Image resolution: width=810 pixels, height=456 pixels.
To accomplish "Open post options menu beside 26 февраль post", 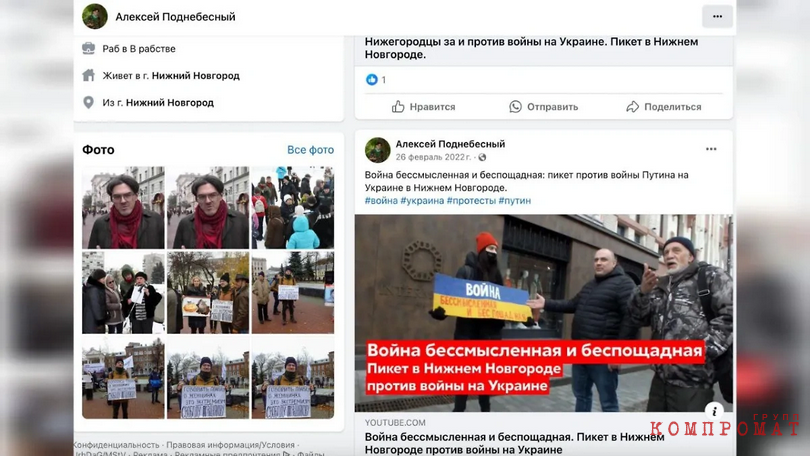I will point(711,149).
